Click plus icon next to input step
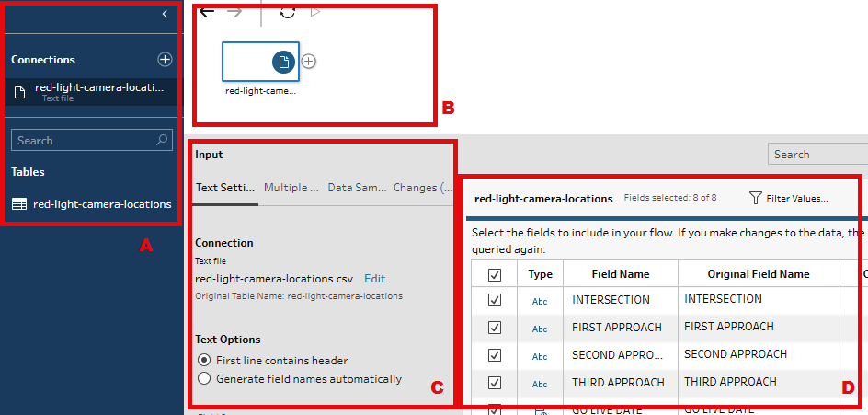The width and height of the screenshot is (868, 415). pos(309,62)
